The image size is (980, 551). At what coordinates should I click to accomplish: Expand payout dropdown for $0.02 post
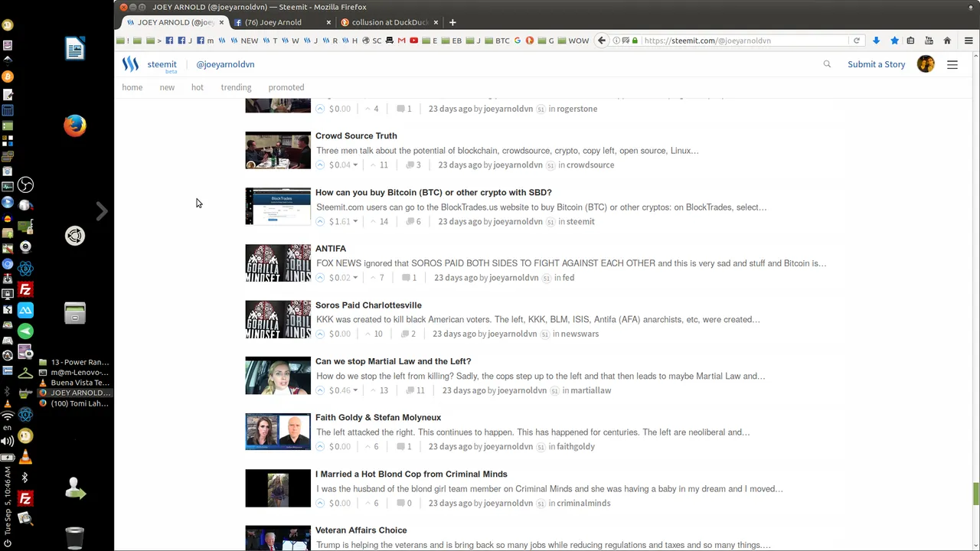(355, 278)
